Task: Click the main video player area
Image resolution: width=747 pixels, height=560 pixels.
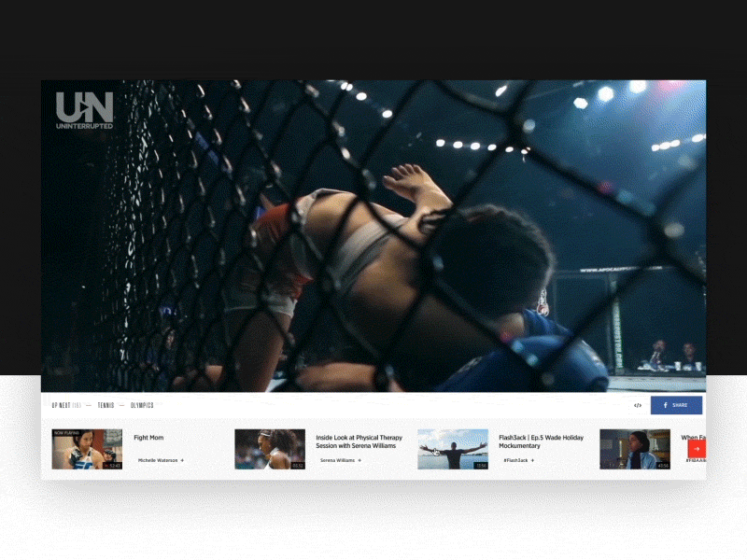Action: point(373,236)
